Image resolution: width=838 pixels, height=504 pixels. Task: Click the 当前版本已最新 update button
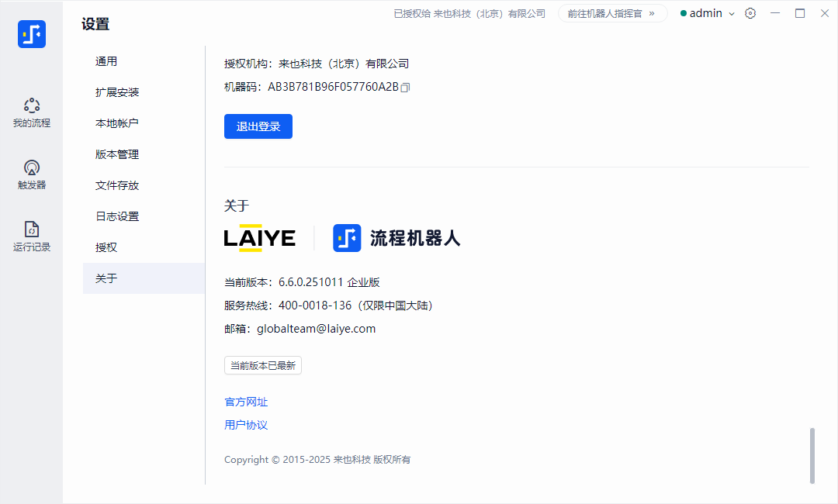click(262, 365)
